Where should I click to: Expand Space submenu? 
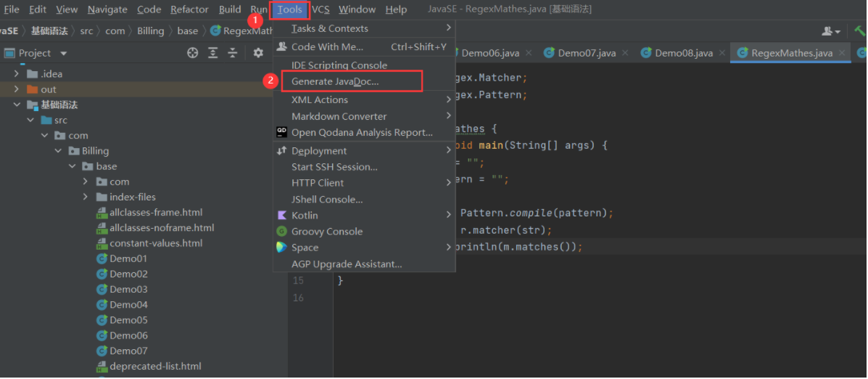(x=364, y=248)
